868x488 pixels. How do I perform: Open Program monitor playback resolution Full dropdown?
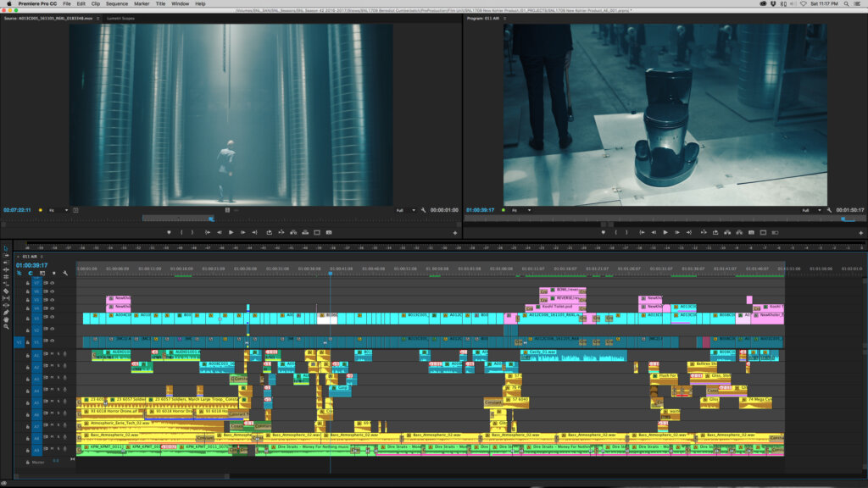(811, 210)
